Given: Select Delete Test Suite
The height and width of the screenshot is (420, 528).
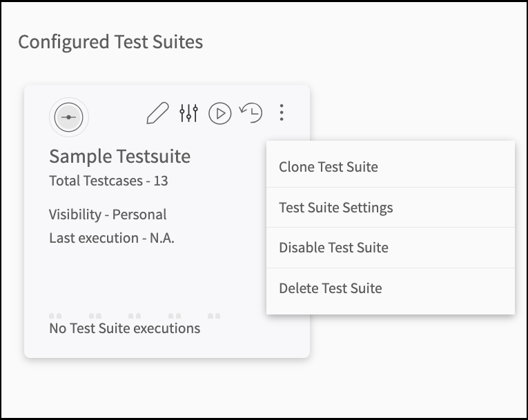Looking at the screenshot, I should tap(391, 288).
